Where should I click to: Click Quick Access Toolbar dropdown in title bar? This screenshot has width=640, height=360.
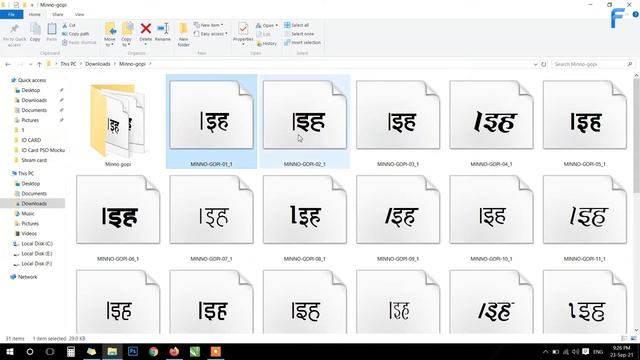click(x=32, y=5)
